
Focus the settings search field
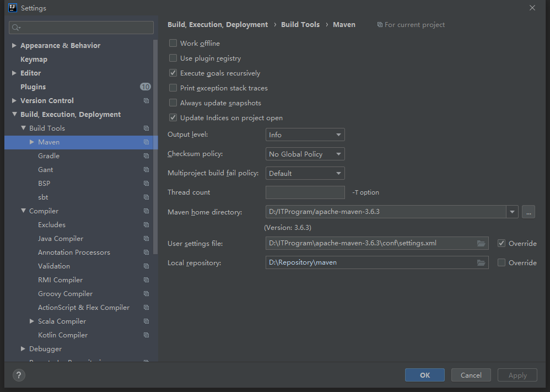click(x=82, y=28)
